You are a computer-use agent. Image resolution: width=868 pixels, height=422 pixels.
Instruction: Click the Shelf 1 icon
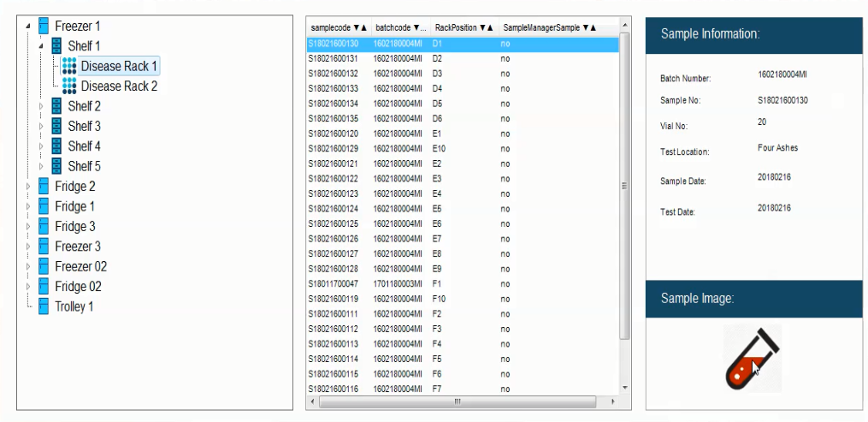(x=57, y=46)
